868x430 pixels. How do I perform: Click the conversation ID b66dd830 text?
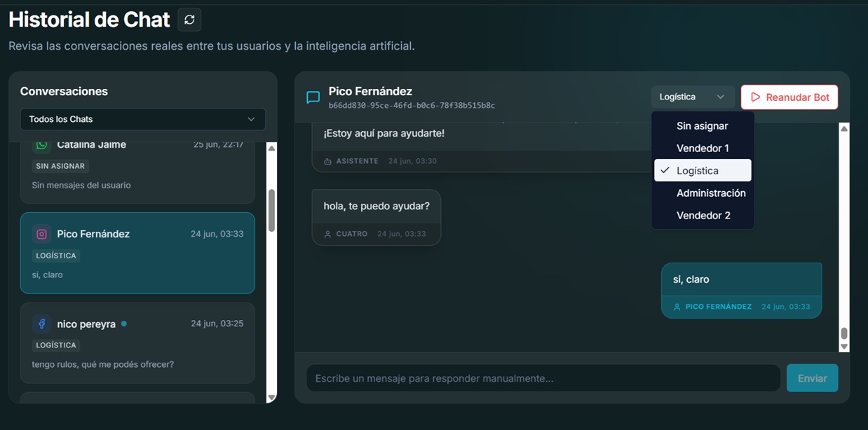412,106
